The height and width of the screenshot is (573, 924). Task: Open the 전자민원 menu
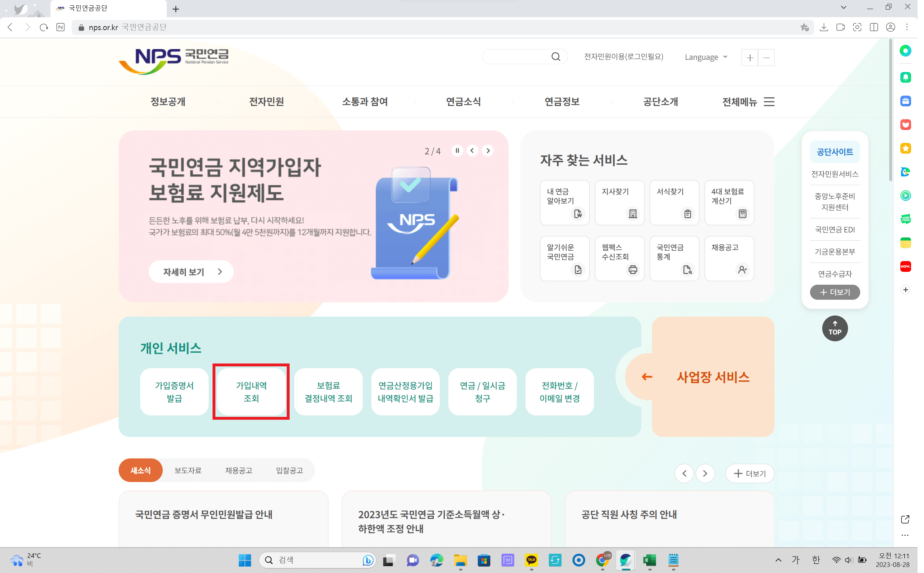coord(266,102)
